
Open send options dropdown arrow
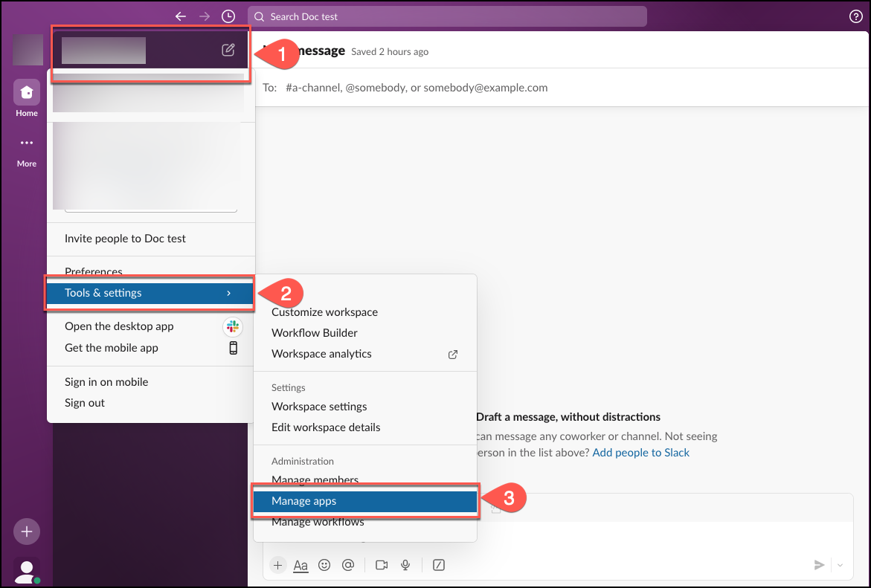(x=841, y=565)
